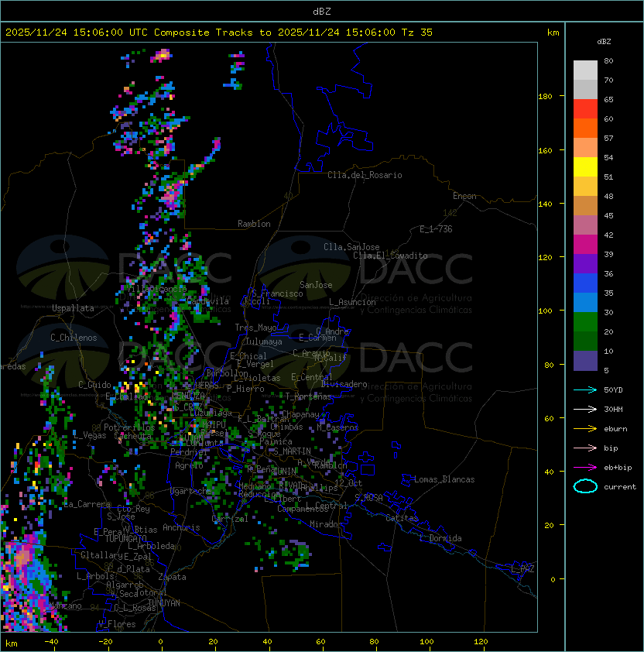
Task: Click the magenta eb+bip arrow legend icon
Action: (585, 468)
